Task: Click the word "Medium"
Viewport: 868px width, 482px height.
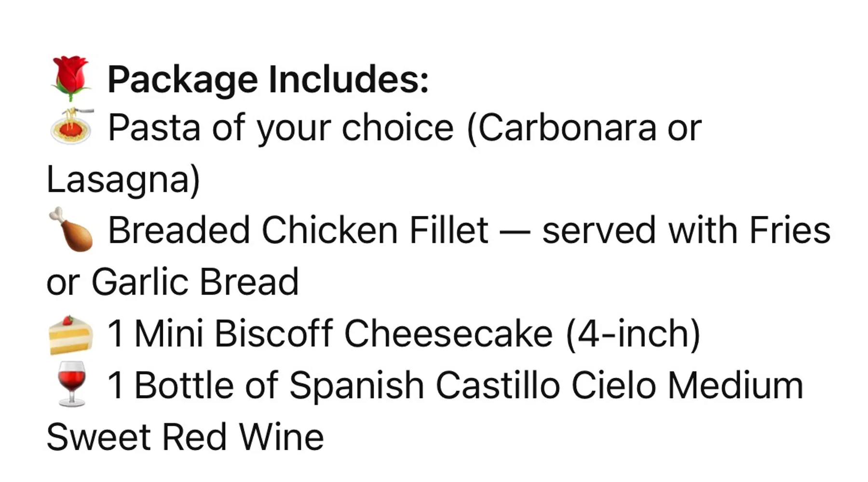Action: coord(735,386)
